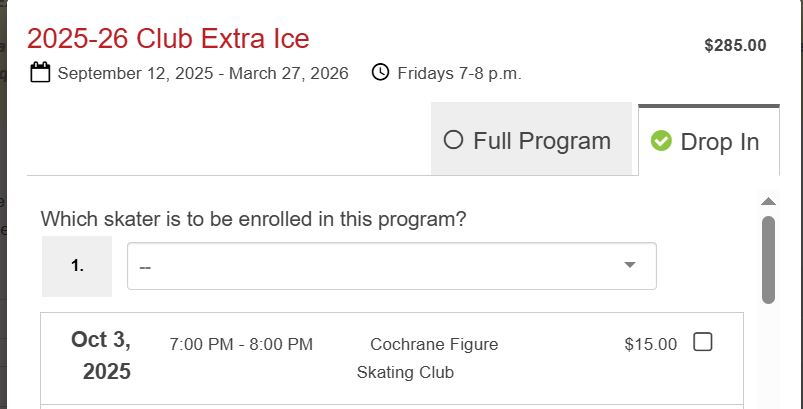The height and width of the screenshot is (409, 803).
Task: Click the Oct 3, 2025 date label
Action: tap(100, 356)
